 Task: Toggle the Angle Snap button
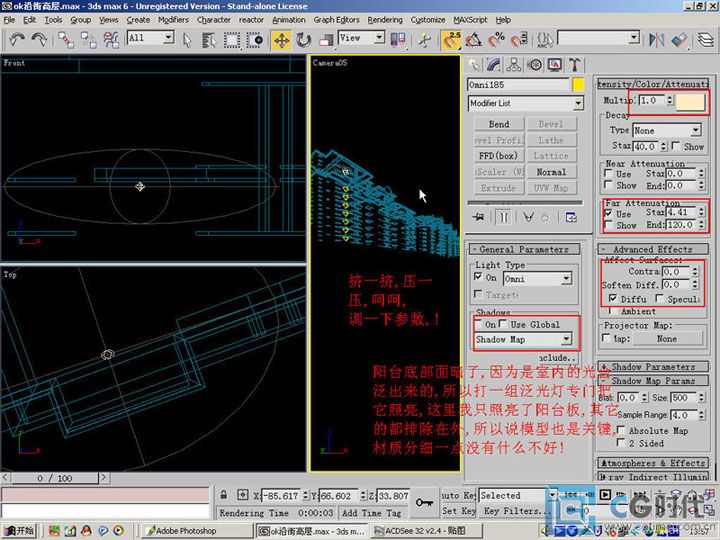pos(473,40)
